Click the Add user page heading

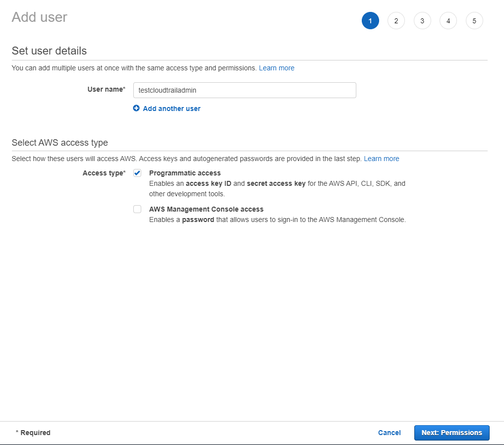click(39, 17)
